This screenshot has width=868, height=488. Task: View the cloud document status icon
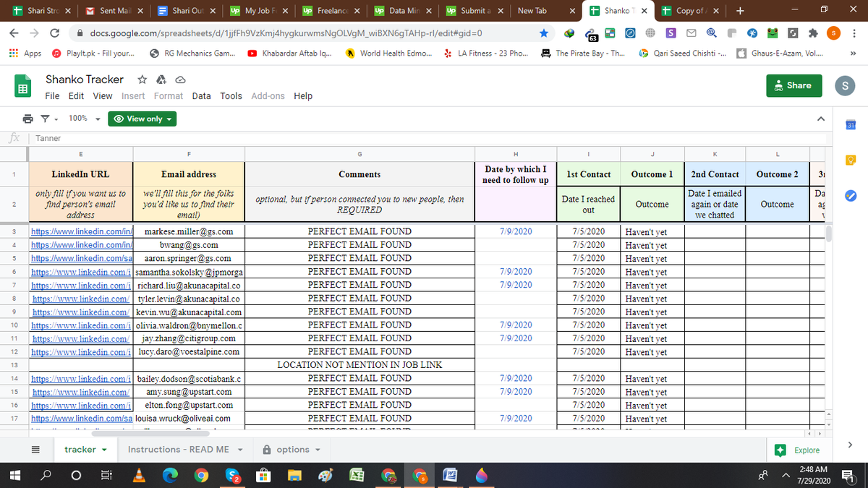tap(179, 80)
